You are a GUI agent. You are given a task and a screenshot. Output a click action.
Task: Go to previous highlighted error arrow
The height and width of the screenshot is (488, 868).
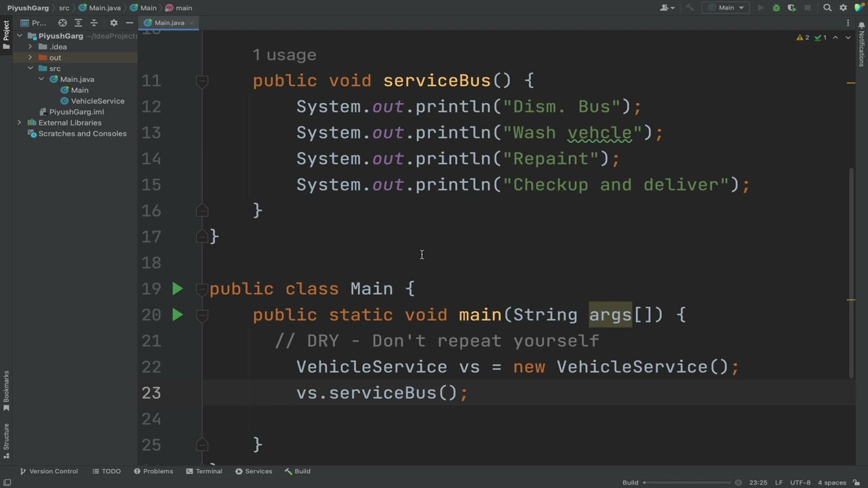tap(835, 38)
